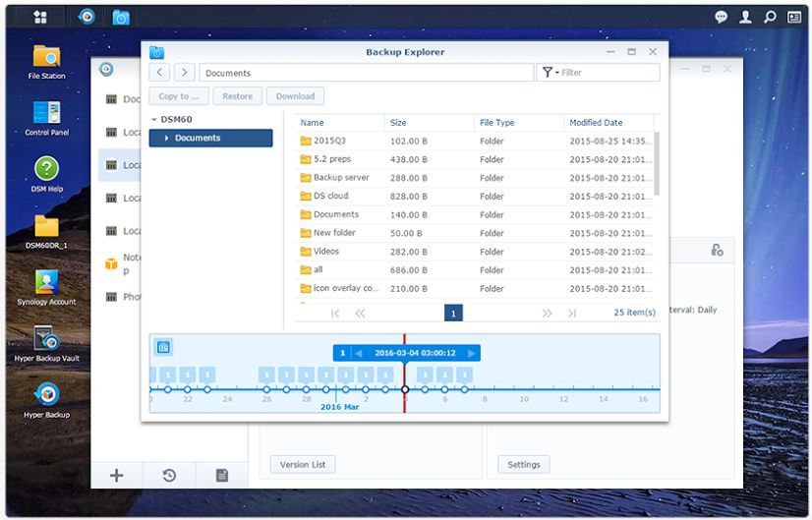Open DSM Help desktop icon
Viewport: 812px width, 520px height.
tap(46, 175)
